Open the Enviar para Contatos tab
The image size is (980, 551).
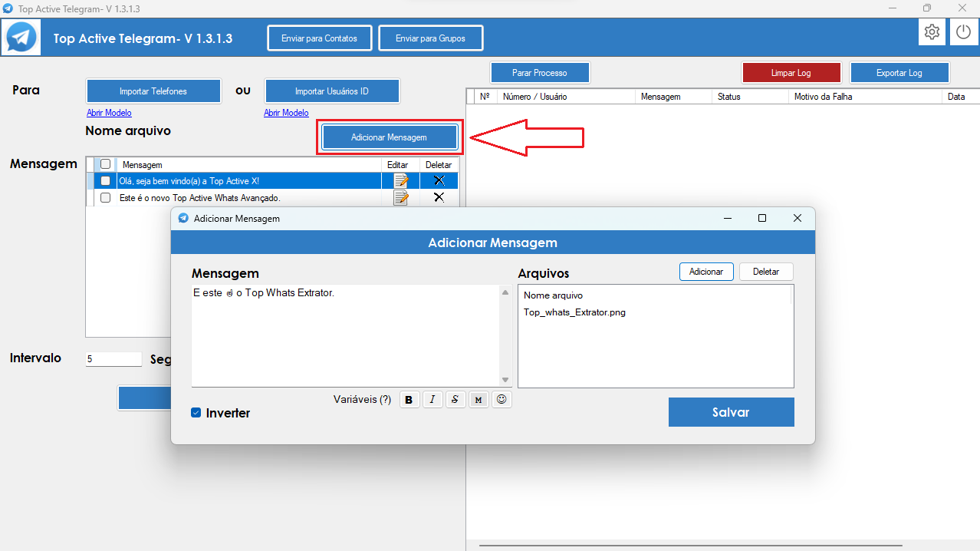pos(319,38)
